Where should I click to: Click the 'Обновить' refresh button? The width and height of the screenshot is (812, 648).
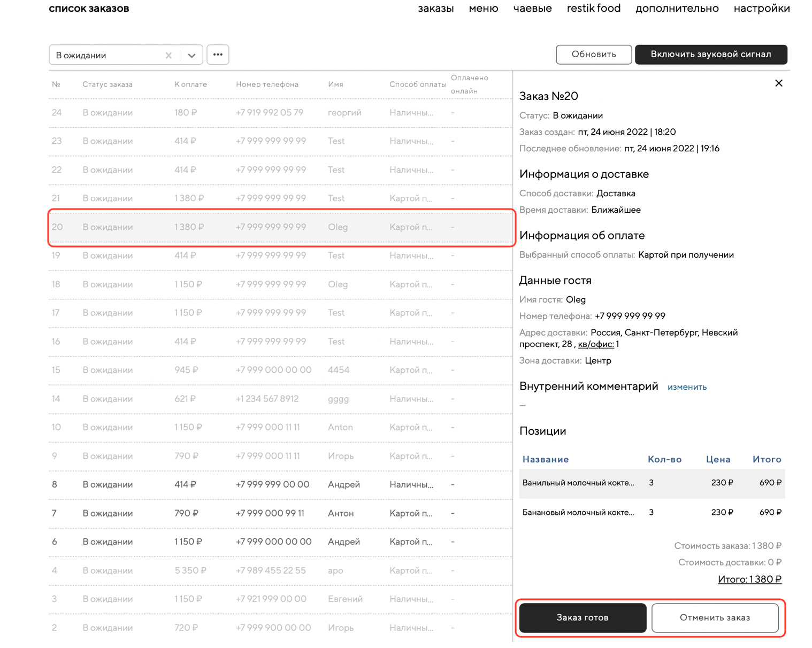point(593,55)
